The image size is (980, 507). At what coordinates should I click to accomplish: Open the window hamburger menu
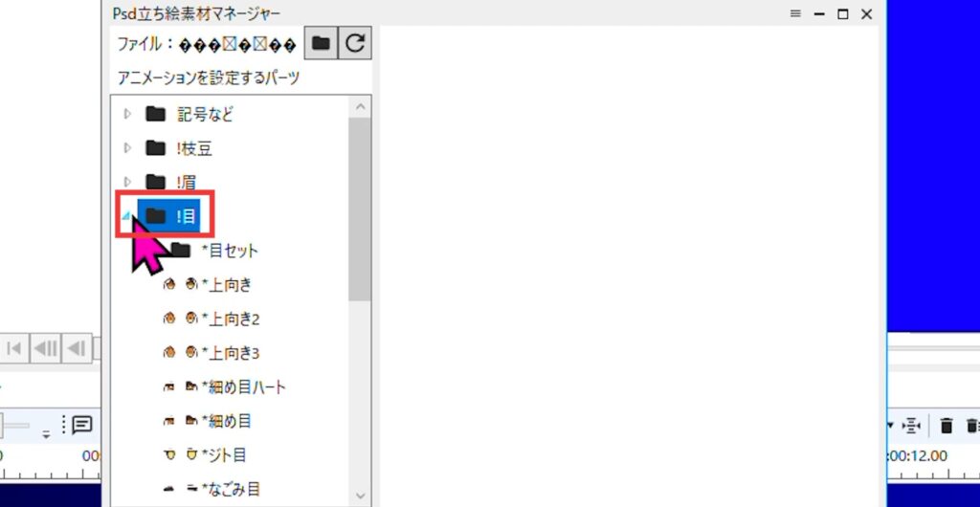[794, 13]
